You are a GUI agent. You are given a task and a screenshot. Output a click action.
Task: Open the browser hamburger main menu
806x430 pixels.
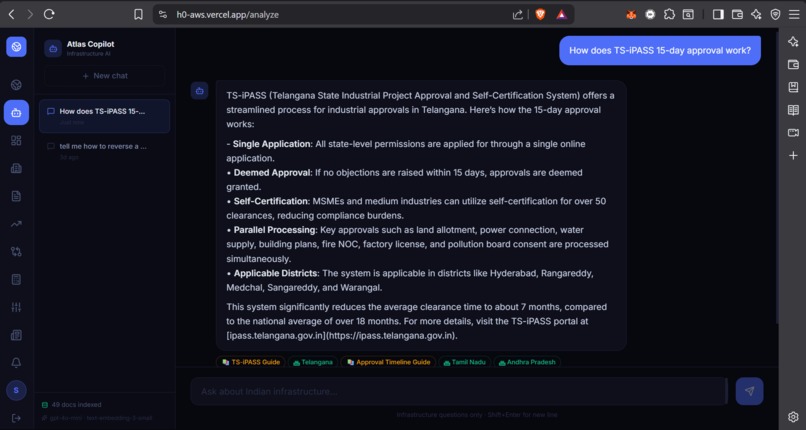[794, 14]
